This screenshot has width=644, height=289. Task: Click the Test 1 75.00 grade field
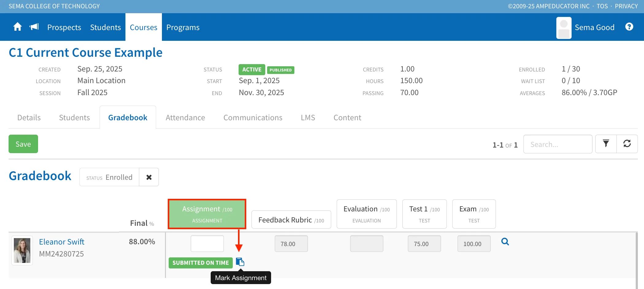tap(424, 244)
